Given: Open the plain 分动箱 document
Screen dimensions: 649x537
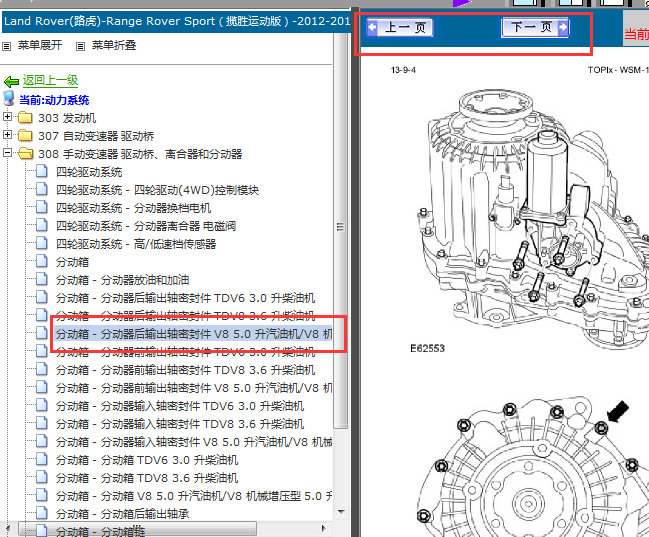Looking at the screenshot, I should tap(72, 262).
